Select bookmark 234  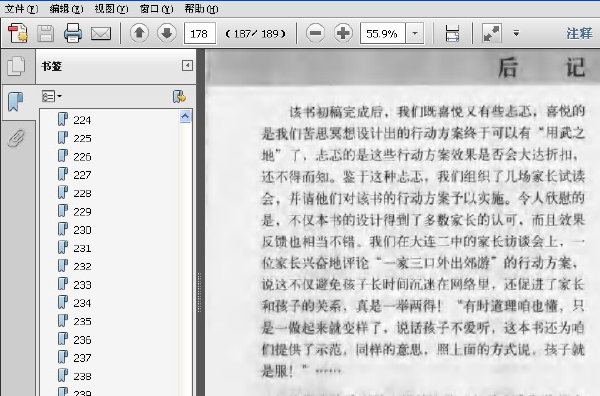pyautogui.click(x=75, y=303)
